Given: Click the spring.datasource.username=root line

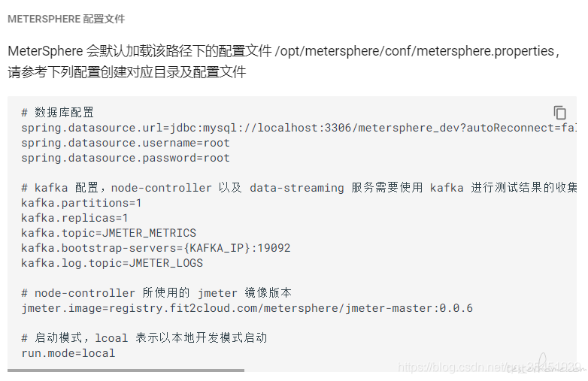Looking at the screenshot, I should tap(126, 143).
